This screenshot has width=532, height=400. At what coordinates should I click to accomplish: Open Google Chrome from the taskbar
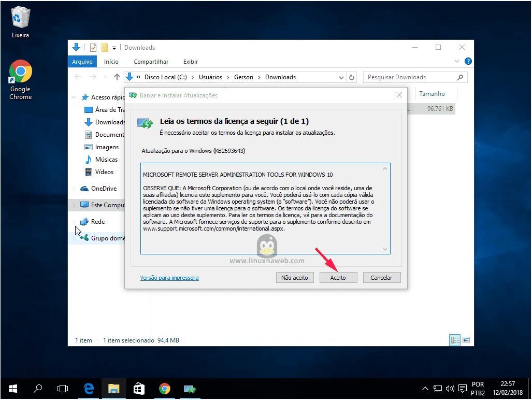coord(165,389)
